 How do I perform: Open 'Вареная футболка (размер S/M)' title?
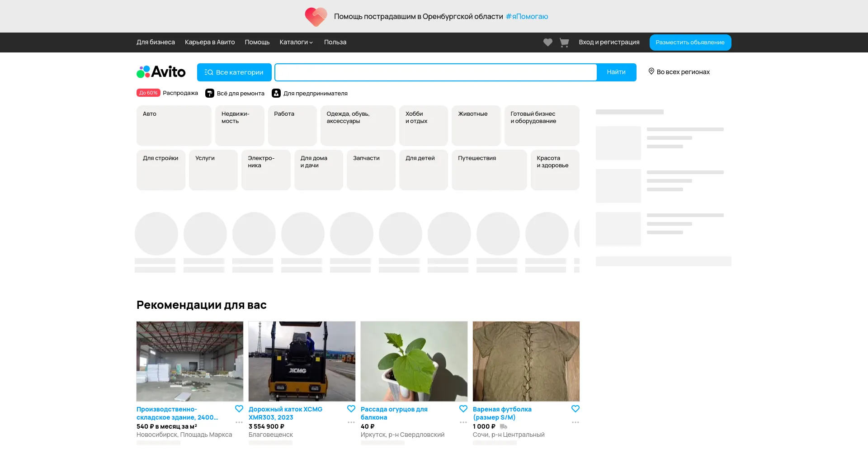click(x=502, y=413)
